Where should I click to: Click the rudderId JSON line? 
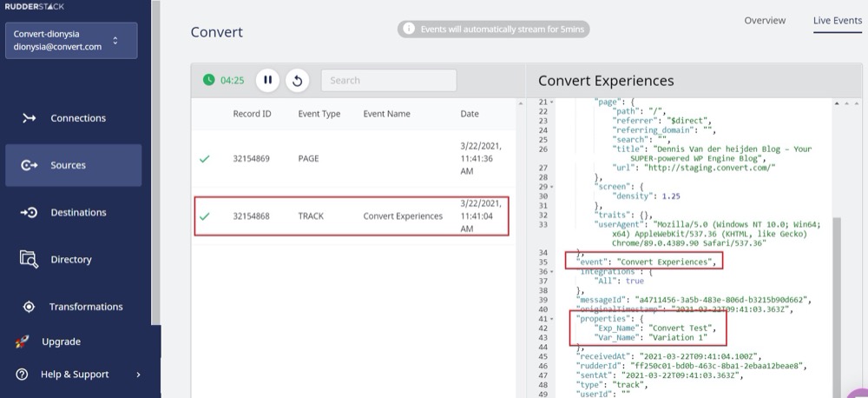(692, 366)
